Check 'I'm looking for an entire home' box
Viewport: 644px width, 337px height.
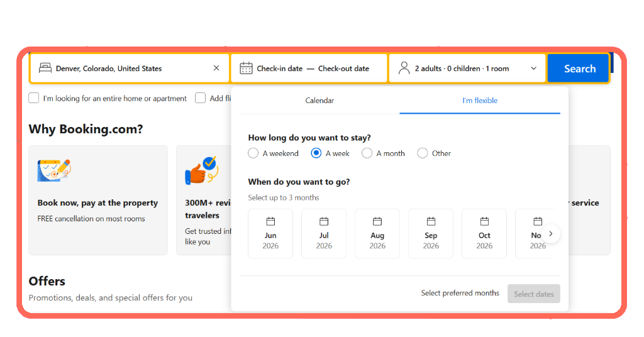[x=34, y=98]
